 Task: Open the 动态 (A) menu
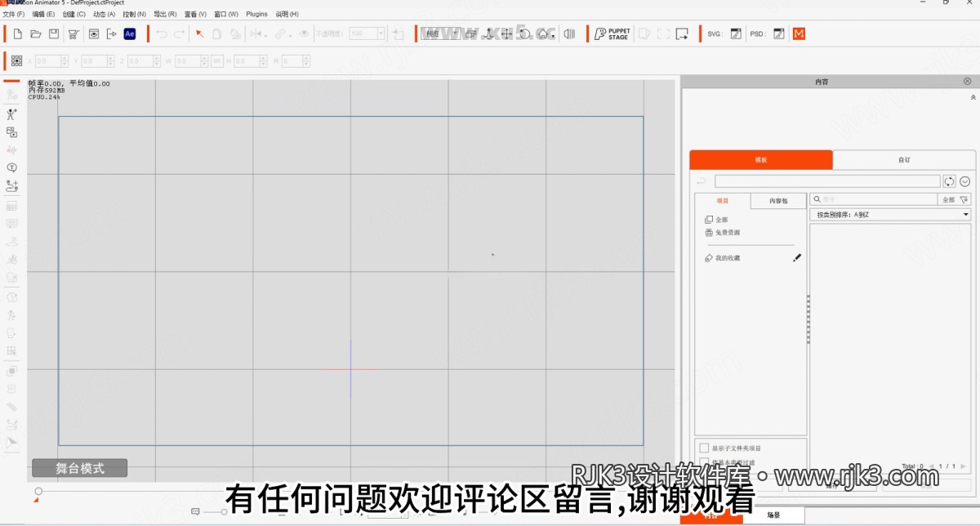(x=105, y=15)
